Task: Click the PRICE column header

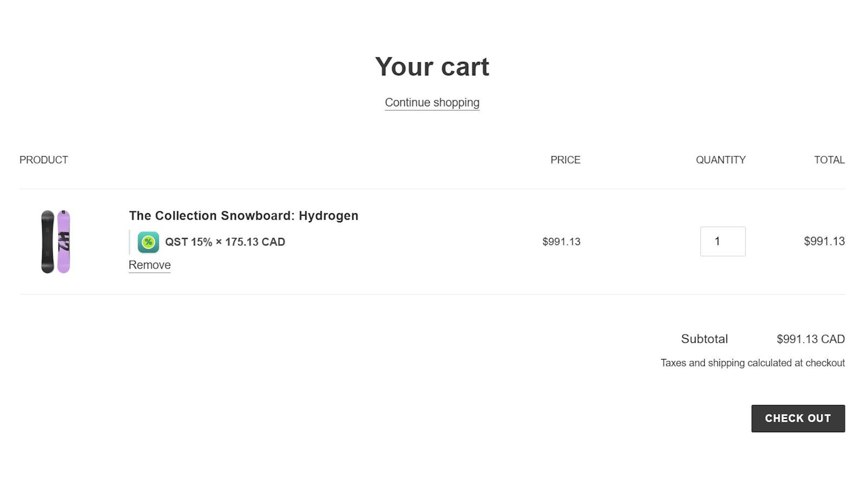Action: coord(565,160)
